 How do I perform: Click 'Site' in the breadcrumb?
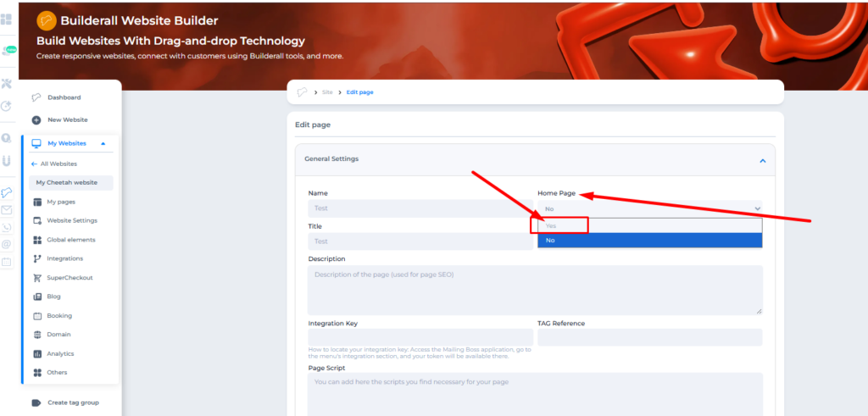coord(327,92)
